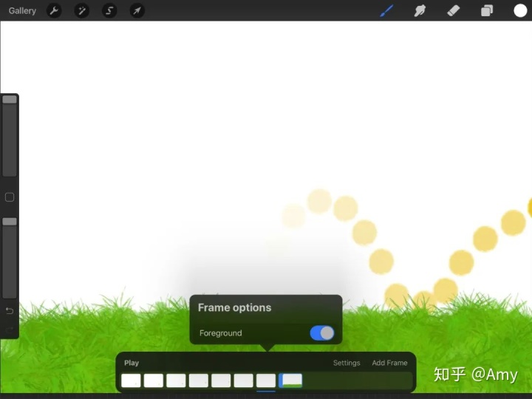Screen dimensions: 532x399
Task: Adjust the brush opacity slider handle
Action: pyautogui.click(x=10, y=222)
